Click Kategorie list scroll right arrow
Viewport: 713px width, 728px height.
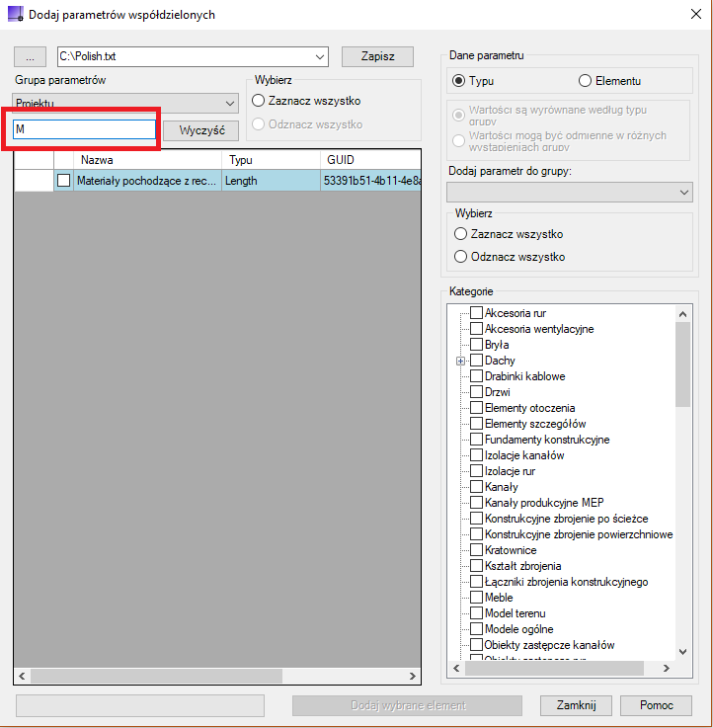coord(667,668)
